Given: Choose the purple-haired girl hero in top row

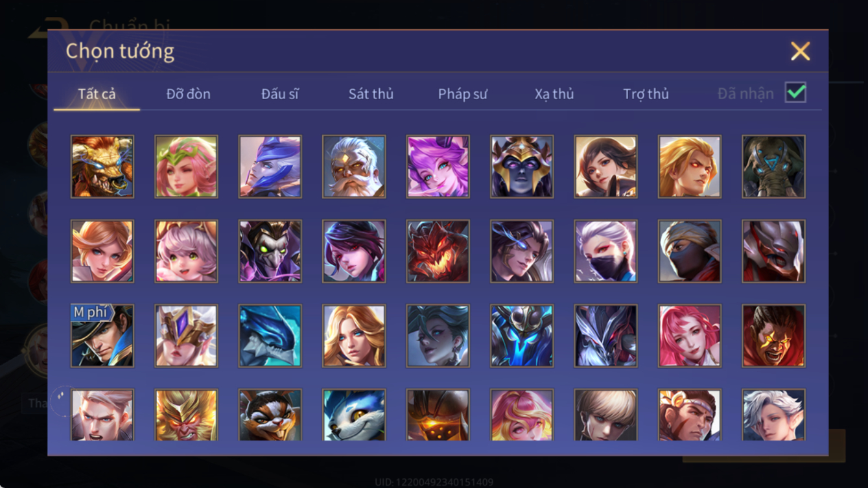Looking at the screenshot, I should click(x=438, y=167).
